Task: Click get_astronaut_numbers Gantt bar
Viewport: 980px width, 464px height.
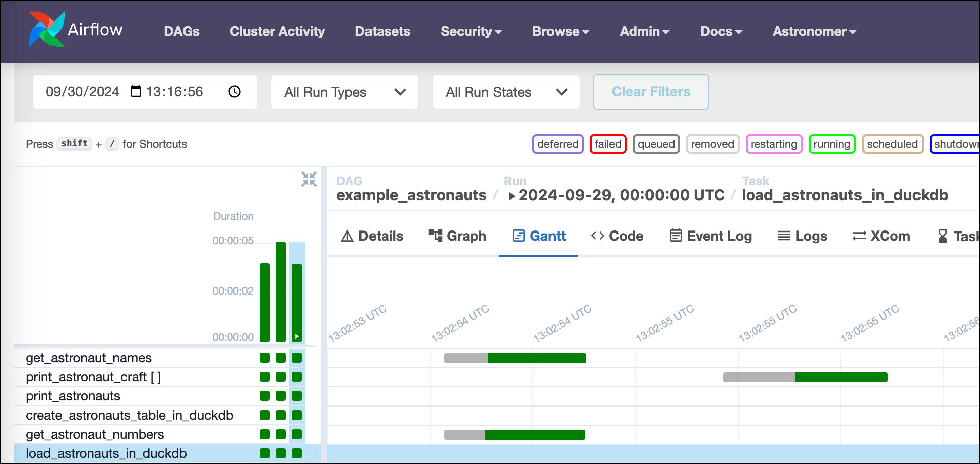Action: (515, 435)
